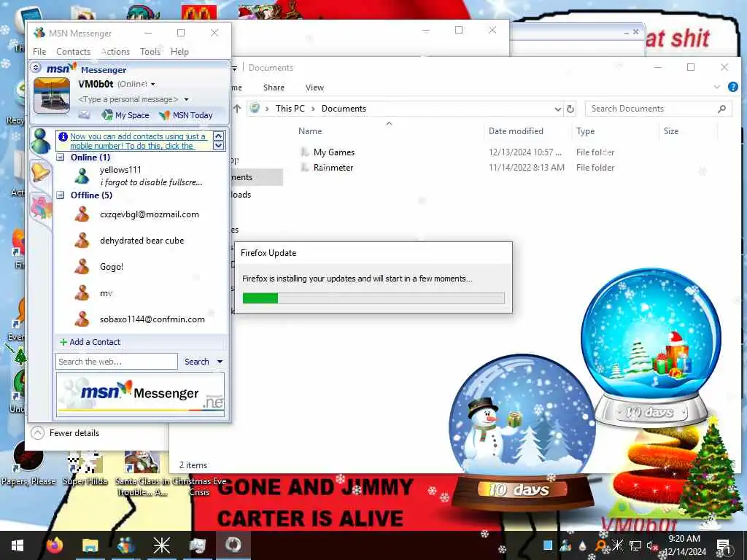Collapse the Offline (5) group

pyautogui.click(x=61, y=195)
